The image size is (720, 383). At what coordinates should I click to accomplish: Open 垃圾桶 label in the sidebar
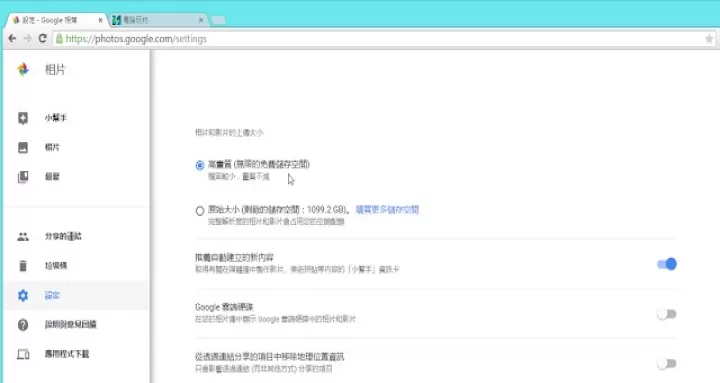56,265
